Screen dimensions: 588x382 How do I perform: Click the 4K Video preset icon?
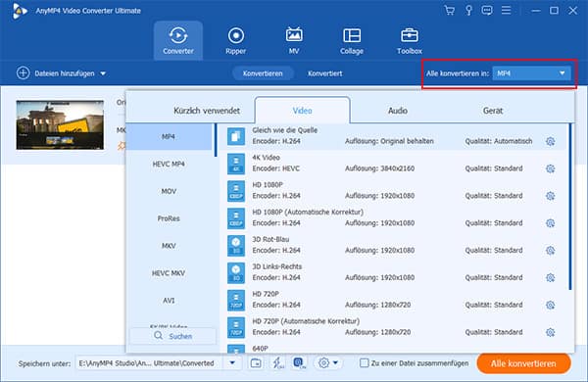pyautogui.click(x=236, y=164)
